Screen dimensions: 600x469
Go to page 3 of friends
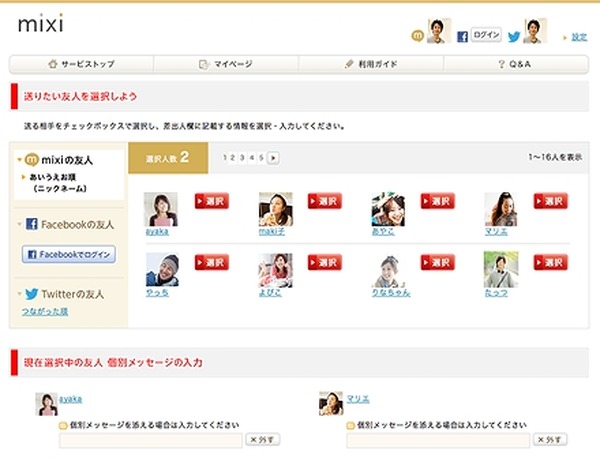(x=242, y=158)
